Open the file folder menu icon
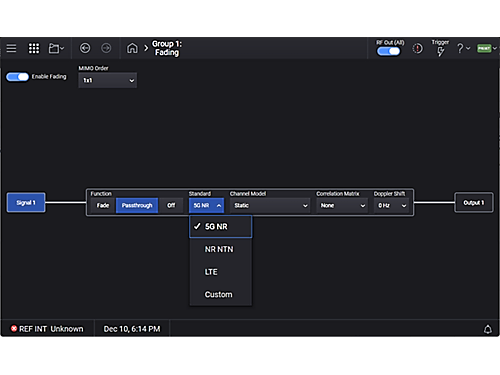The image size is (500, 375). tap(56, 48)
